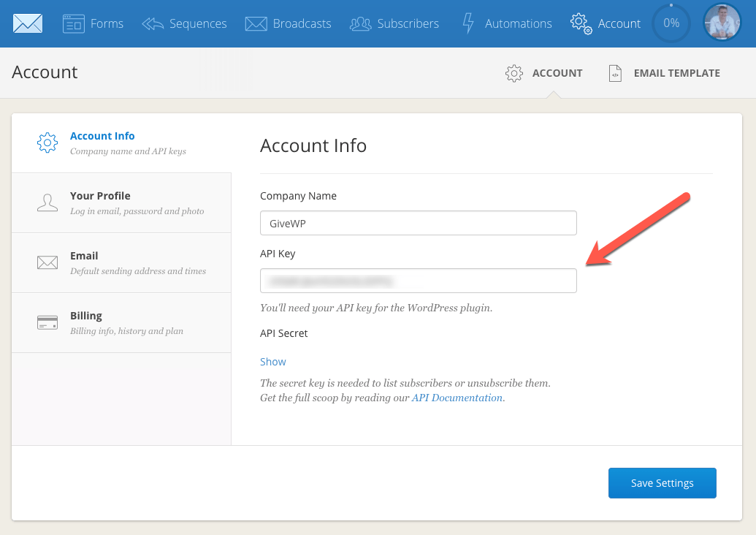Click the Billing credit card icon
This screenshot has width=756, height=535.
coord(47,322)
